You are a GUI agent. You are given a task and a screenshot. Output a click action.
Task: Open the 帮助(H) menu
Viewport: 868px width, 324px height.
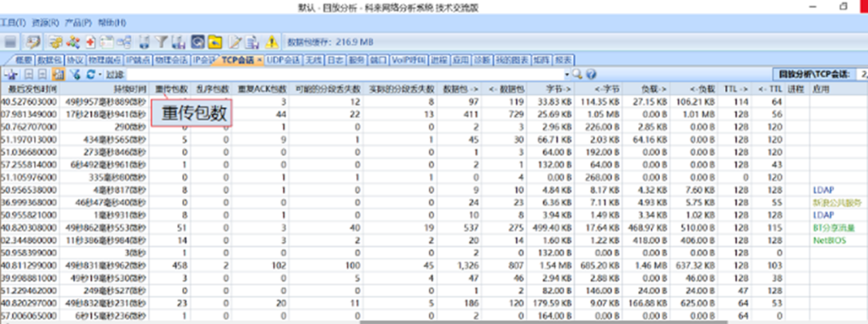click(112, 23)
